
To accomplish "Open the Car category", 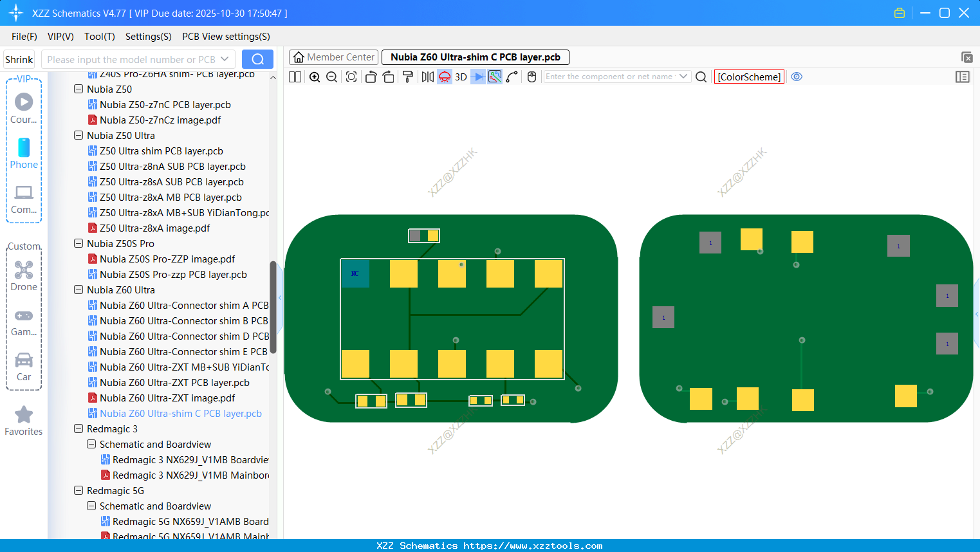I will click(x=24, y=367).
